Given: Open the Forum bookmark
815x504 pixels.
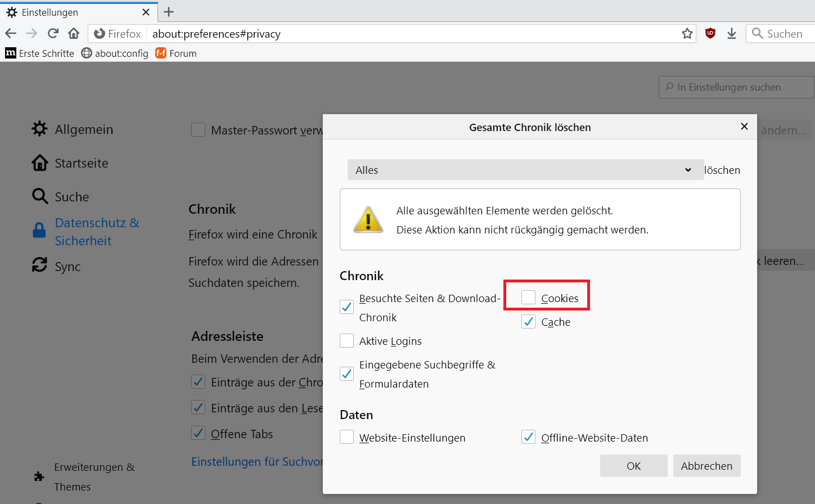Looking at the screenshot, I should tap(176, 53).
